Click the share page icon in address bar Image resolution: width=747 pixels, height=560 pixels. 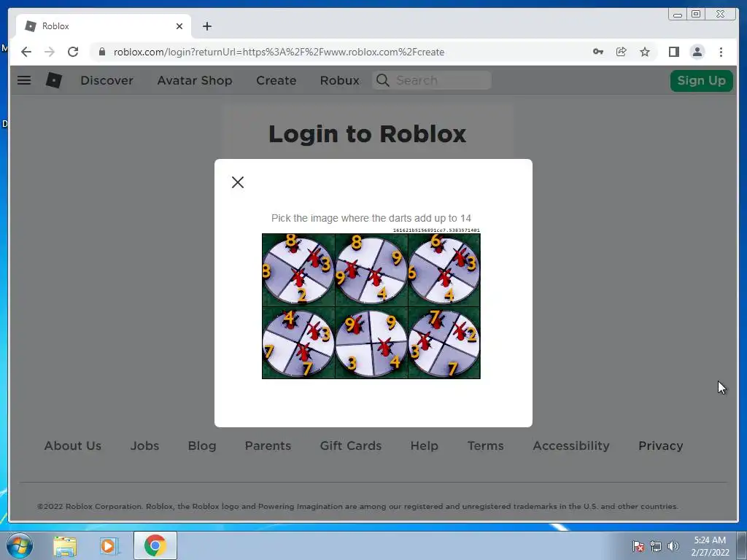click(622, 52)
